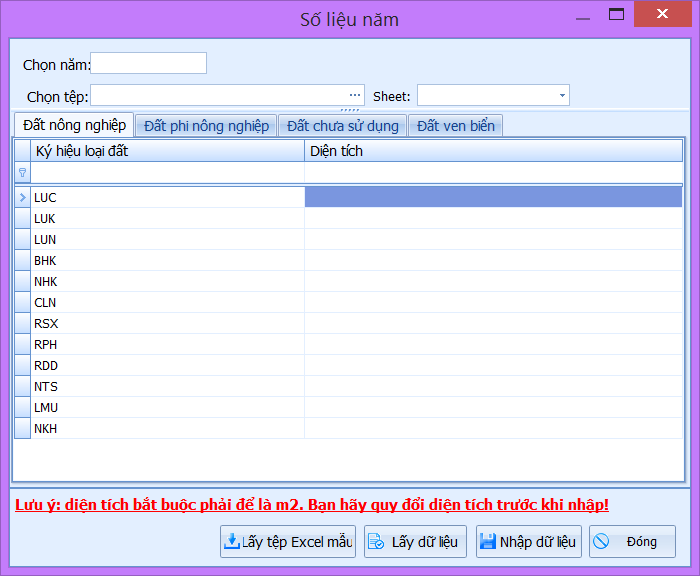Switch to Đất phi nông nghiệp tab

coord(206,126)
